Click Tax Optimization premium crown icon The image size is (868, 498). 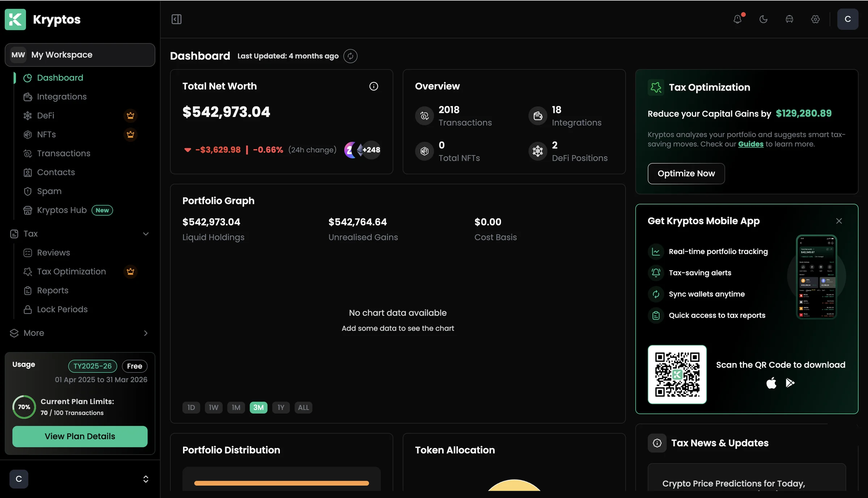click(131, 271)
